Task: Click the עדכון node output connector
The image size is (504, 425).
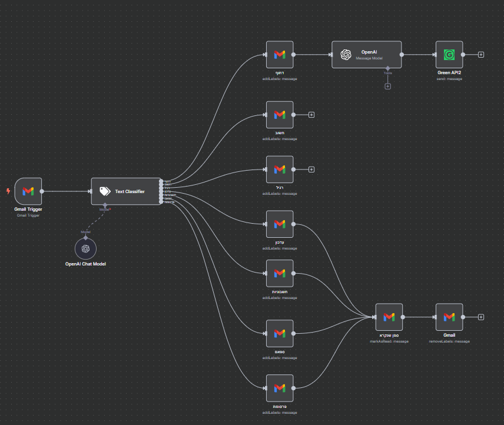Action: (x=293, y=224)
